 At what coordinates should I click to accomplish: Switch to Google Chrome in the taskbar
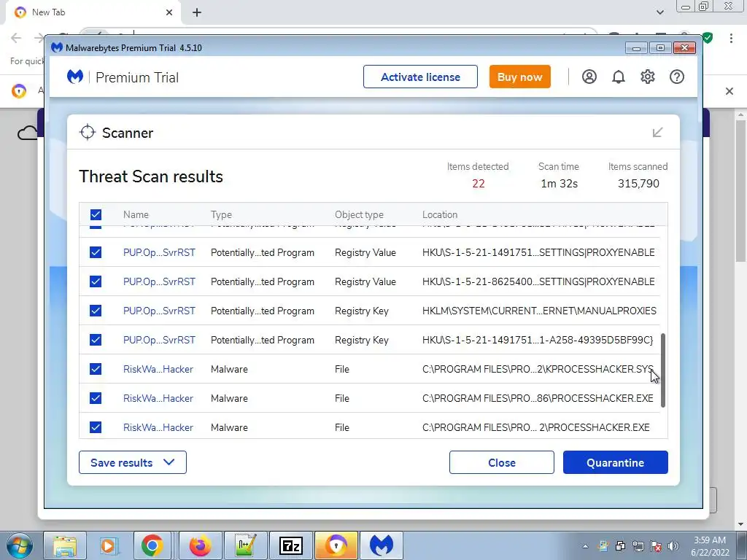click(152, 545)
